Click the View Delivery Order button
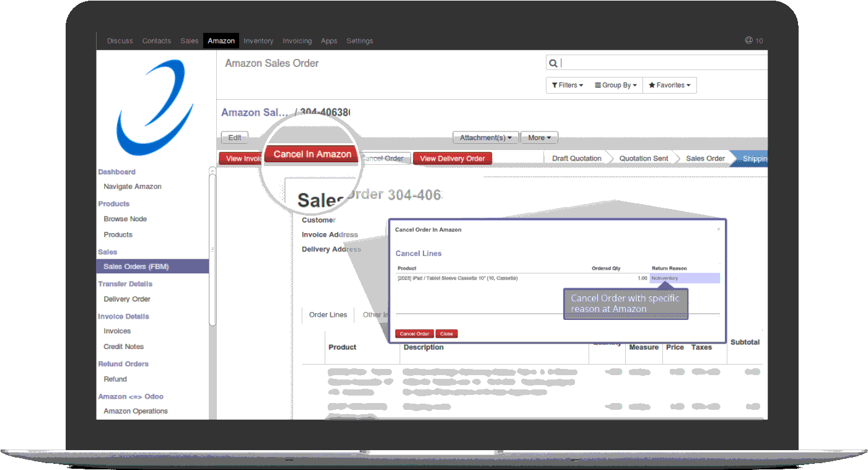868x470 pixels. (452, 158)
